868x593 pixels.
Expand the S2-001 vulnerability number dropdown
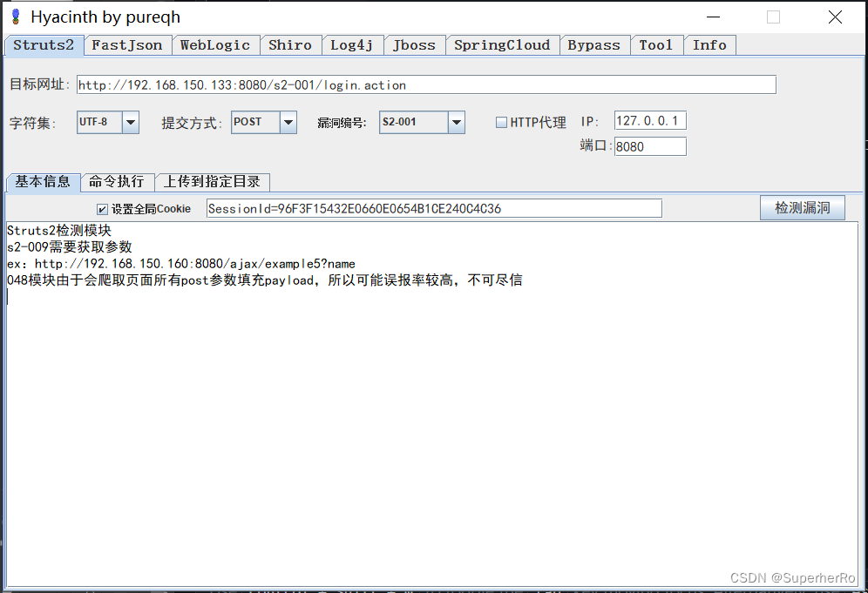tap(456, 122)
